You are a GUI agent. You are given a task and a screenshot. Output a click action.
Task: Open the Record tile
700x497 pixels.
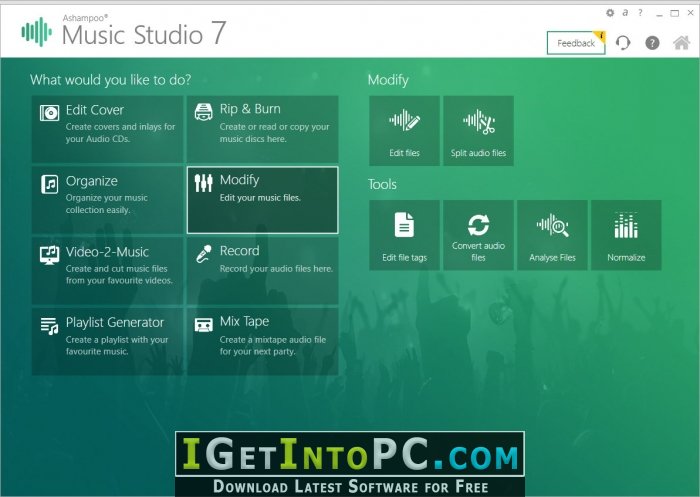tap(262, 271)
